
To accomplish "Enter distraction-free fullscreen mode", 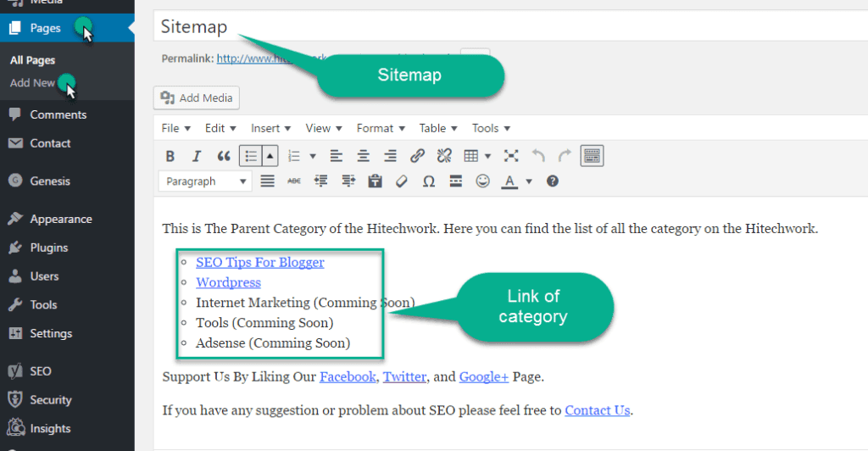I will click(x=511, y=156).
